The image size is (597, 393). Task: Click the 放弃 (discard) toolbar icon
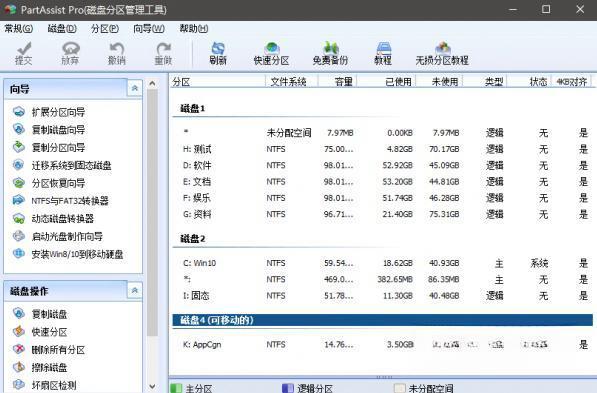coord(70,53)
